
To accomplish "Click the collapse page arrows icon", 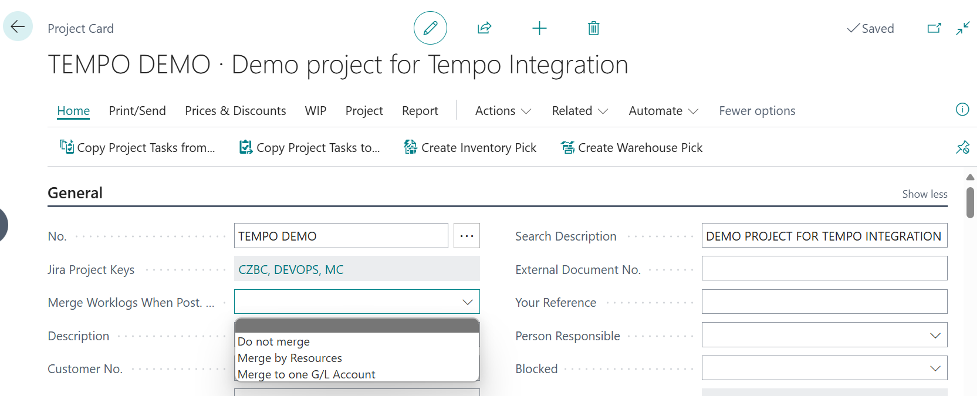I will 963,28.
